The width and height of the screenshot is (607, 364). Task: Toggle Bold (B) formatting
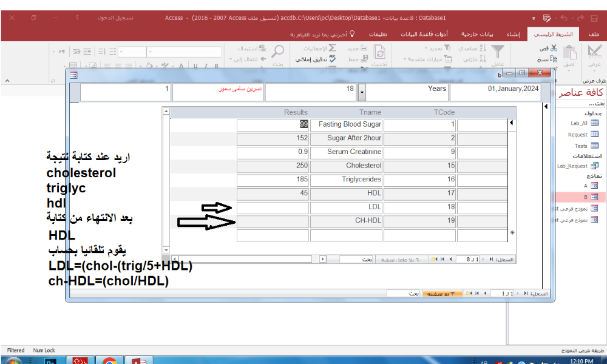click(x=217, y=66)
